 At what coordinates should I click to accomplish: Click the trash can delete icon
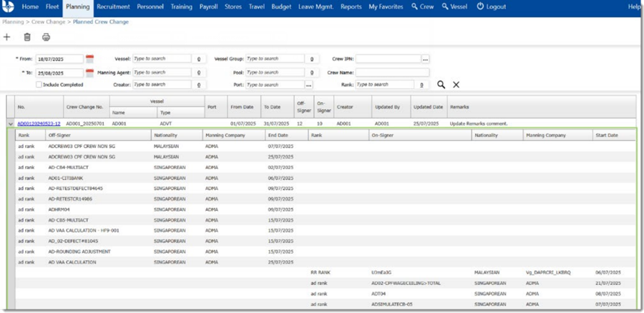(27, 37)
